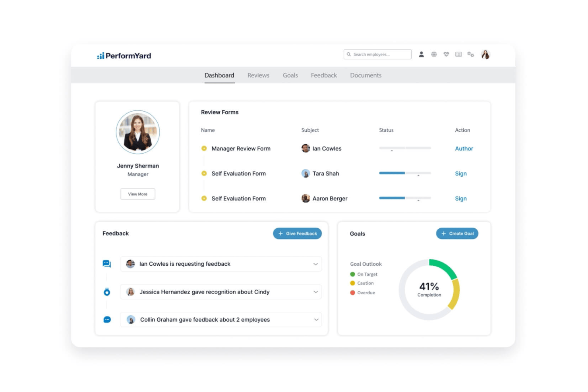Click the feedback speech bubble icon by Collin Graham

[107, 320]
